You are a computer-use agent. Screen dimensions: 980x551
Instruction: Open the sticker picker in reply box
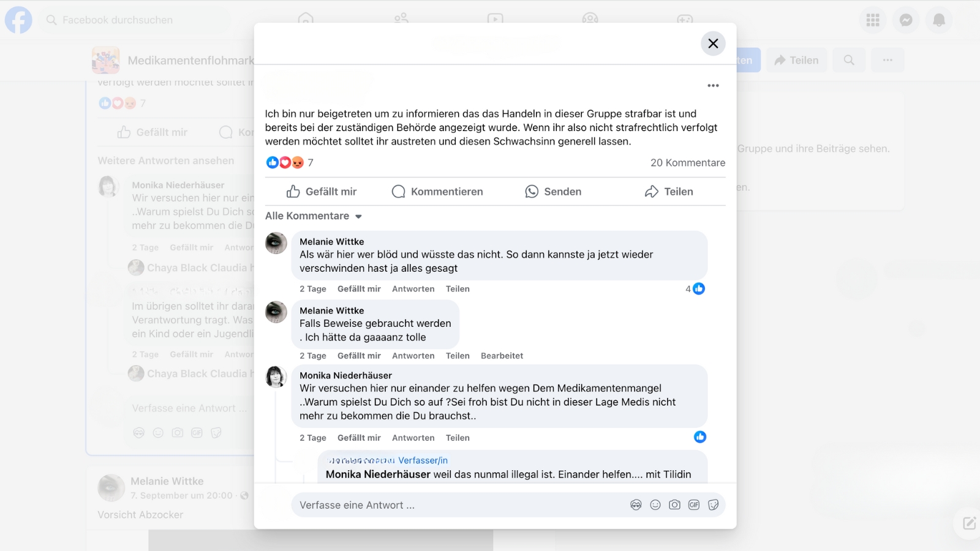coord(713,505)
